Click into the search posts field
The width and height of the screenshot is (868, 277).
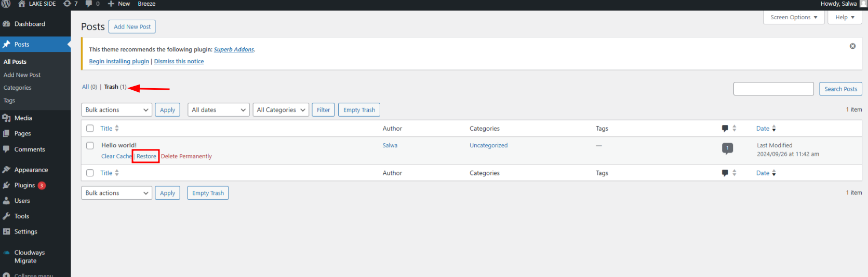tap(773, 89)
